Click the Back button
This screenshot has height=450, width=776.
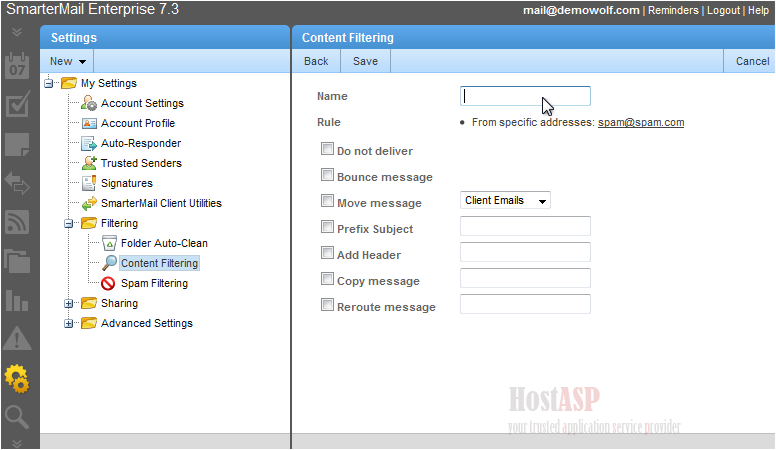click(x=316, y=61)
